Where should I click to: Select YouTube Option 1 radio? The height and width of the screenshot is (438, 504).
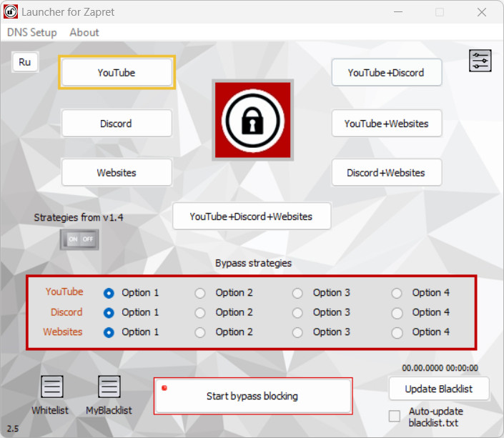[109, 293]
